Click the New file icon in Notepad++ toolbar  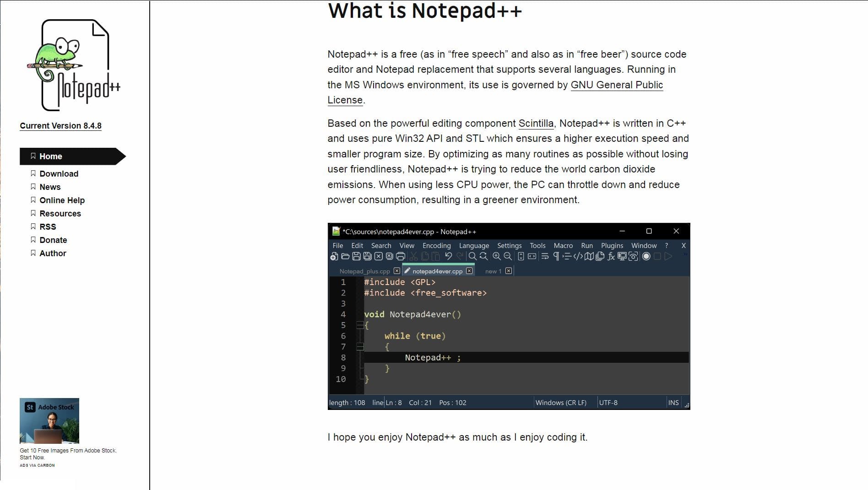[x=334, y=256]
